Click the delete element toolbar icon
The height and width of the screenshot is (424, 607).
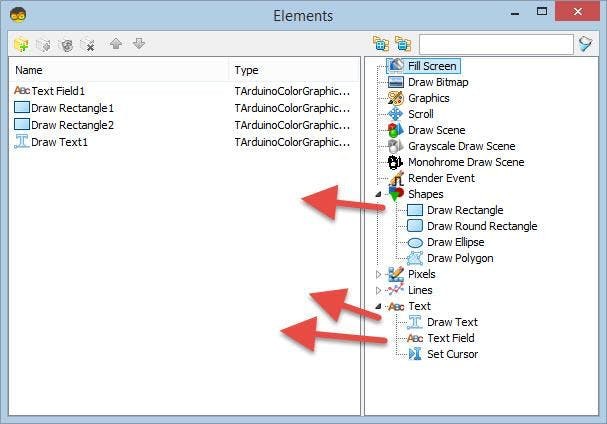pos(88,45)
